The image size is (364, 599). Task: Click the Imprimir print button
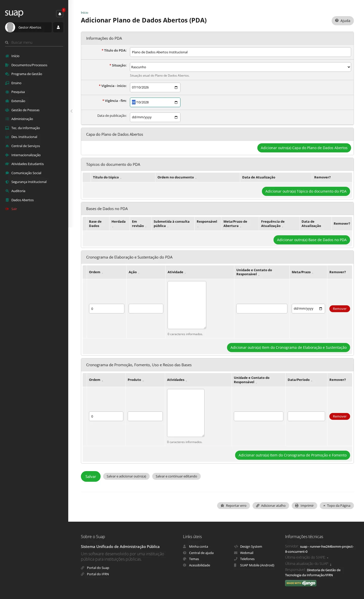[304, 505]
